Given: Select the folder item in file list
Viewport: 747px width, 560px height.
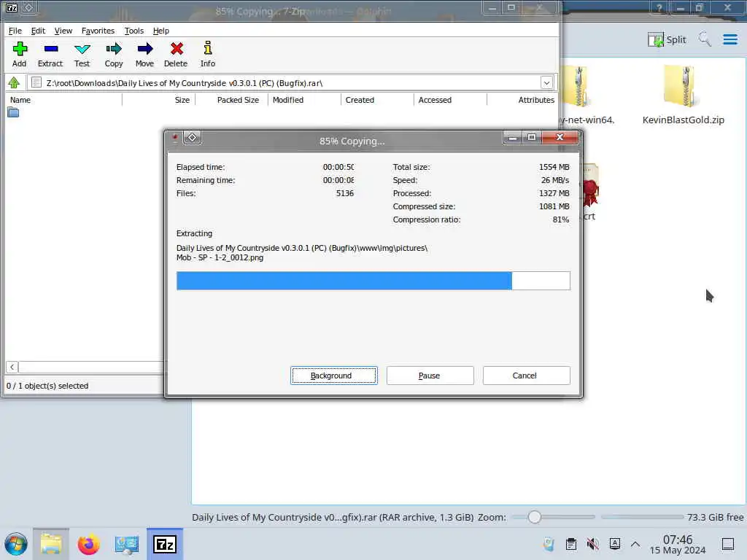Looking at the screenshot, I should pos(13,113).
